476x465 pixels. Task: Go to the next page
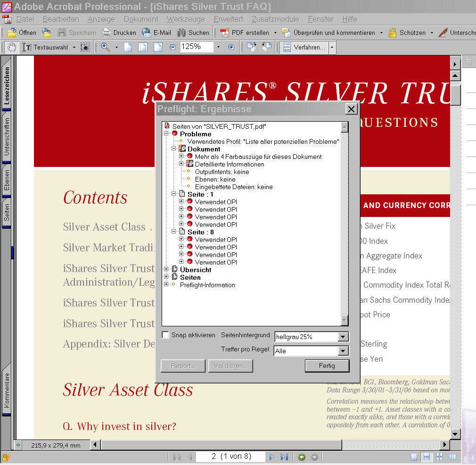271,457
